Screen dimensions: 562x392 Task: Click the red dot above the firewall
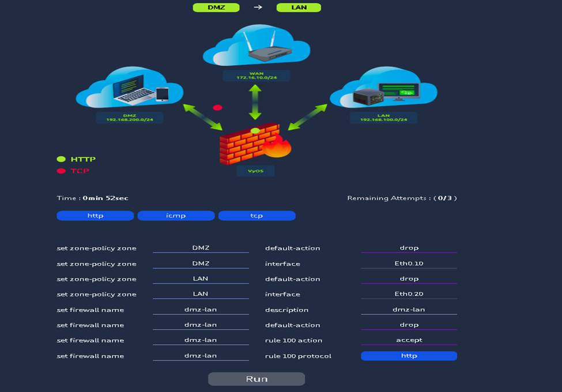[x=218, y=107]
